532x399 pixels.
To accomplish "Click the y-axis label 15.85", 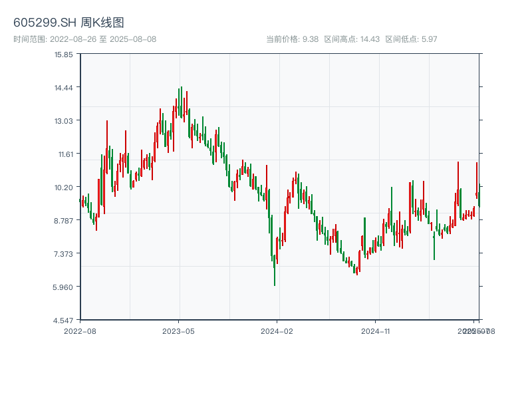I will pyautogui.click(x=63, y=55).
